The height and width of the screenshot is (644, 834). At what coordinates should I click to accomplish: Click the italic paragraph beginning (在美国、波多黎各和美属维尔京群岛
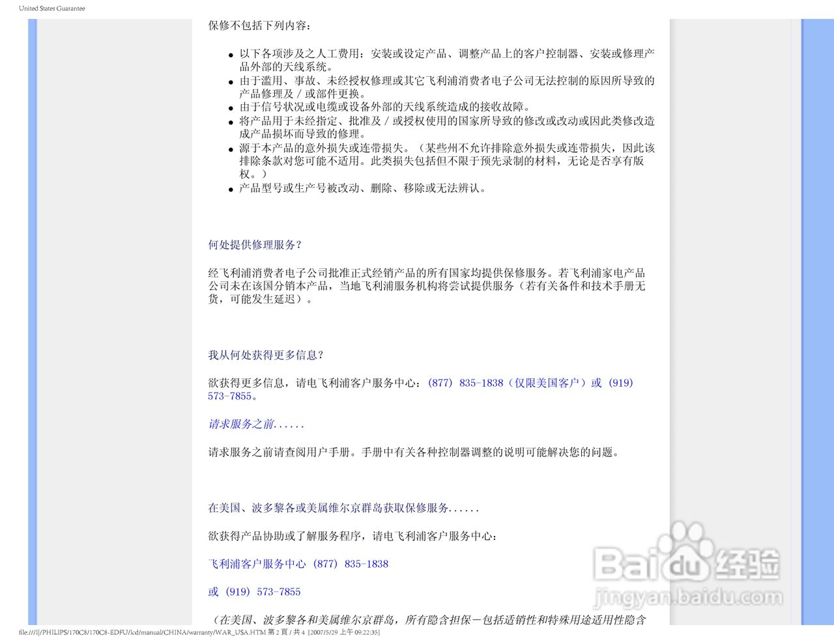tap(427, 620)
